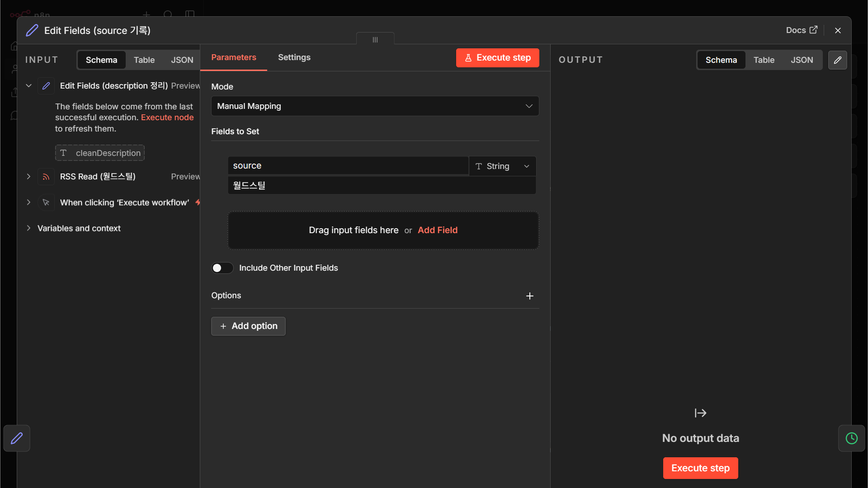
Task: Click the plus icon beside Options
Action: coord(530,296)
